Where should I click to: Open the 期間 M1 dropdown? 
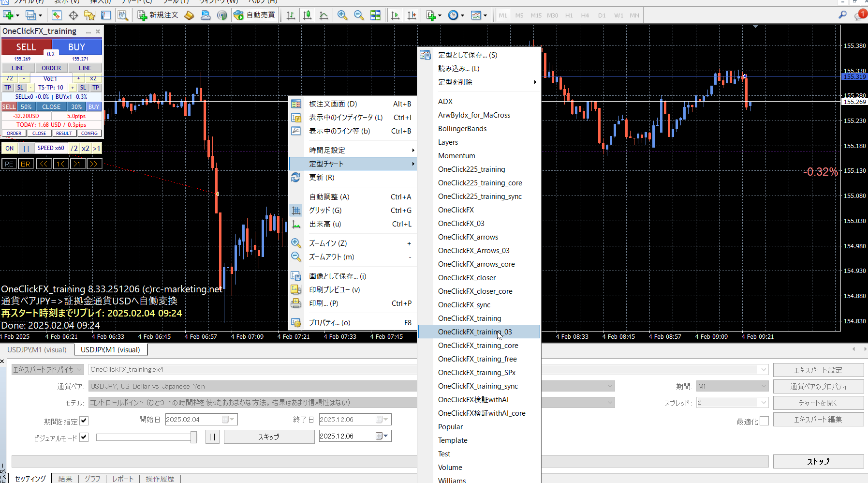click(x=764, y=386)
